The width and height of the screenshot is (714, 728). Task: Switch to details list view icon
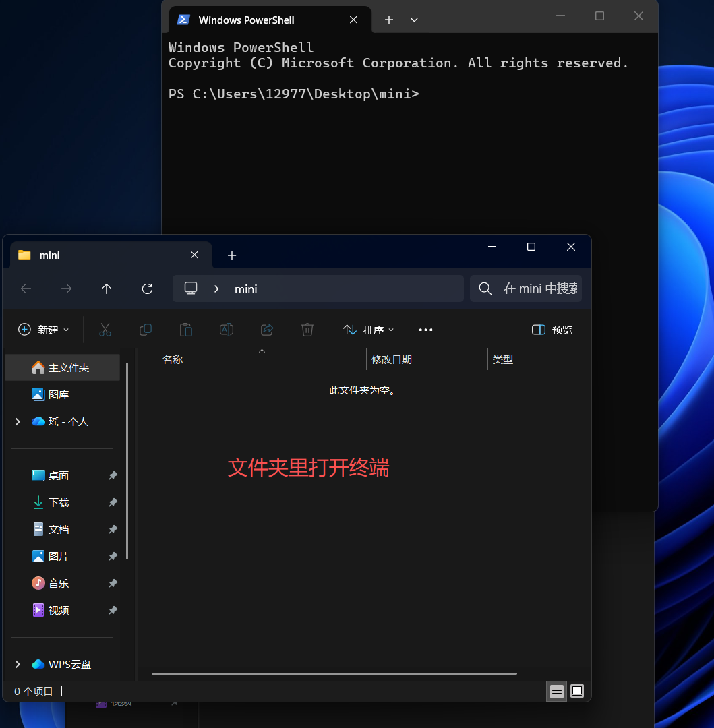[x=557, y=692]
